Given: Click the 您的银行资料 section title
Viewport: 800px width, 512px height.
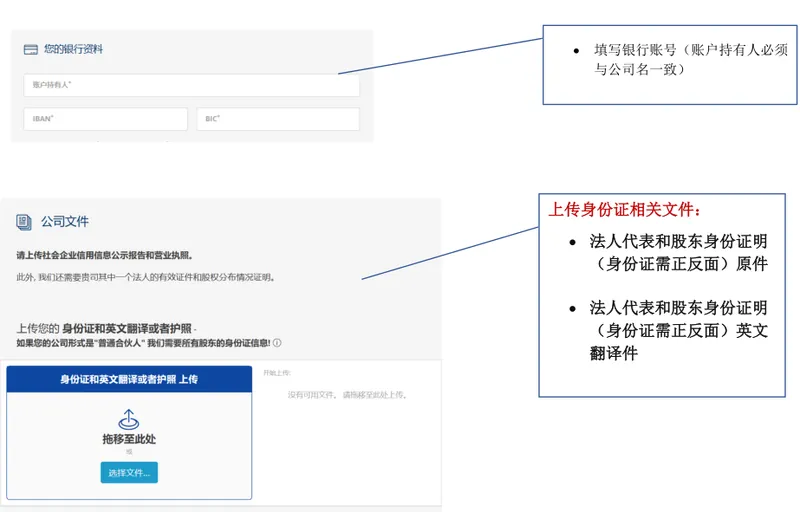Looking at the screenshot, I should [x=73, y=49].
